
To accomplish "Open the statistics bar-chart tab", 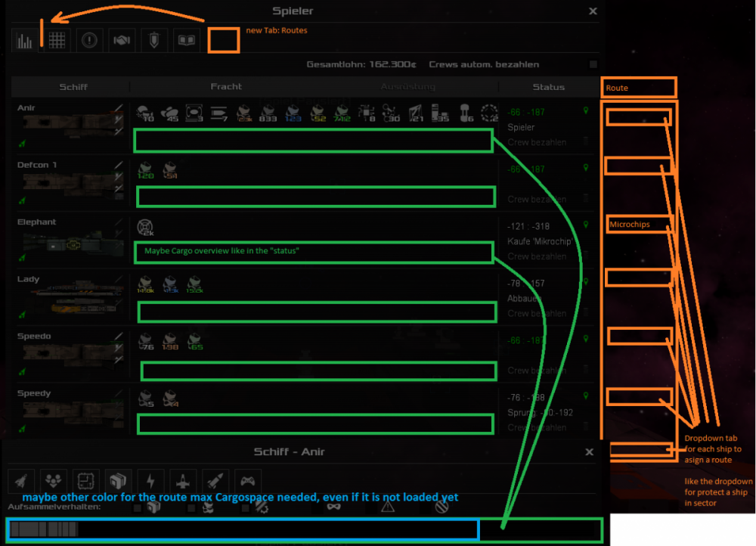I will pos(25,40).
